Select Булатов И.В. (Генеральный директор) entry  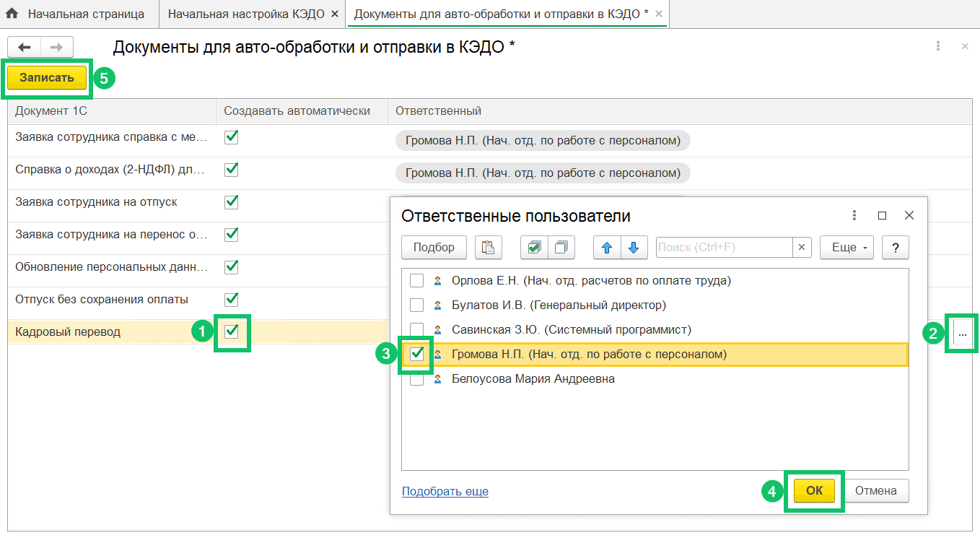[559, 305]
